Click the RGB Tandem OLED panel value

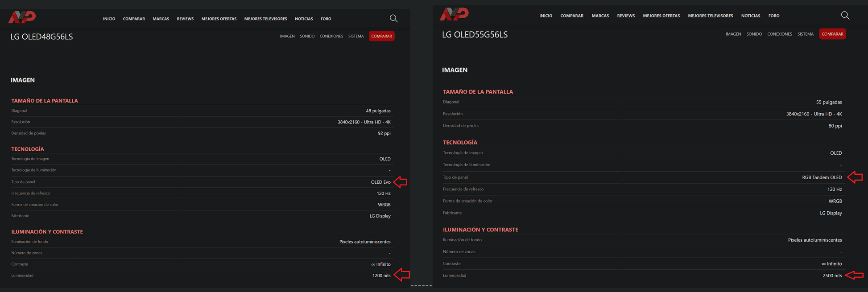click(x=822, y=177)
